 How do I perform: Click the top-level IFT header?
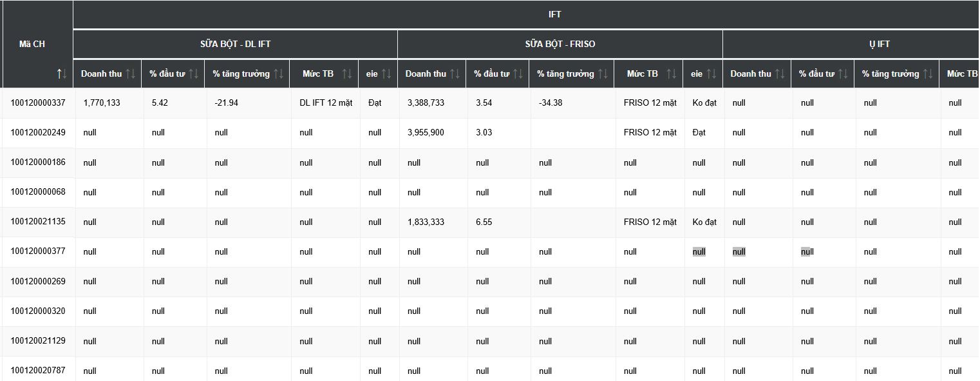[x=554, y=14]
